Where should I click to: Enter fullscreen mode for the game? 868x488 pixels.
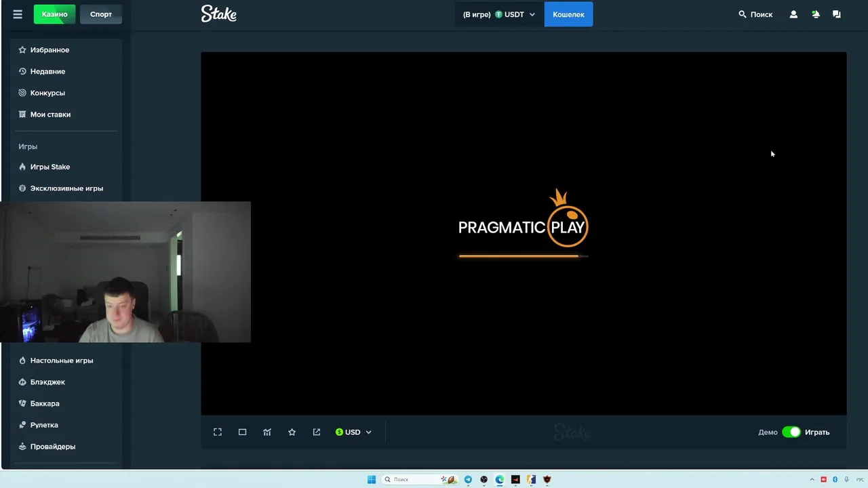tap(218, 432)
